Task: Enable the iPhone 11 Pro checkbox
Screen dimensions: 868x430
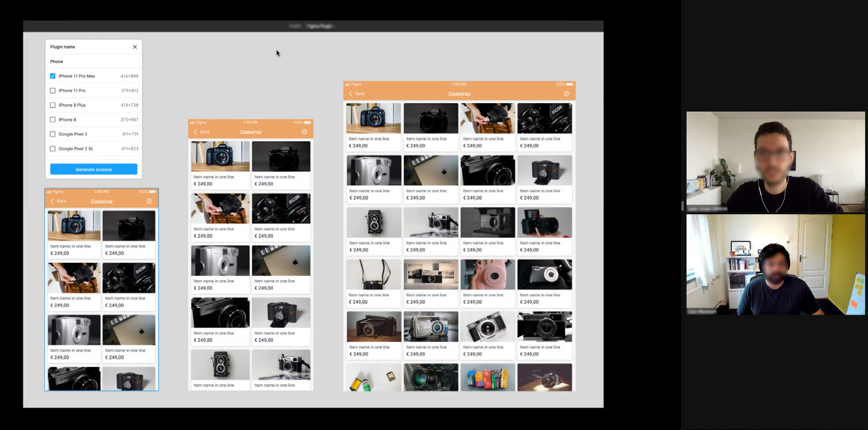Action: coord(53,90)
